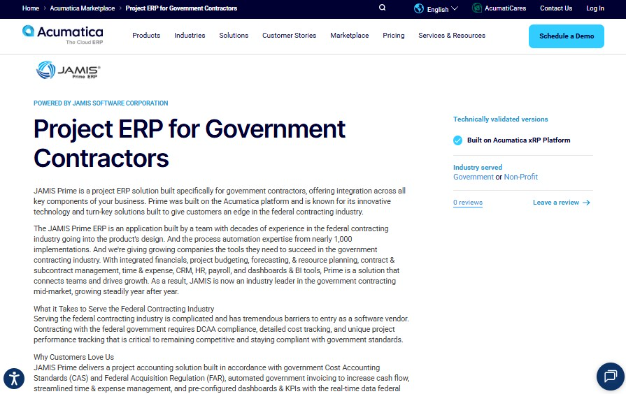The width and height of the screenshot is (626, 394).
Task: Click the JAMIS Prime ERP logo
Action: (x=68, y=70)
